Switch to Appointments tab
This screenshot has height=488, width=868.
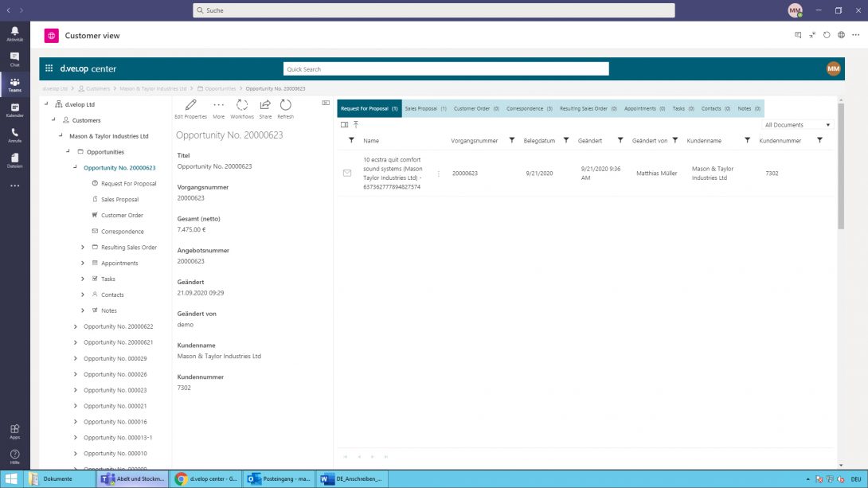[644, 108]
